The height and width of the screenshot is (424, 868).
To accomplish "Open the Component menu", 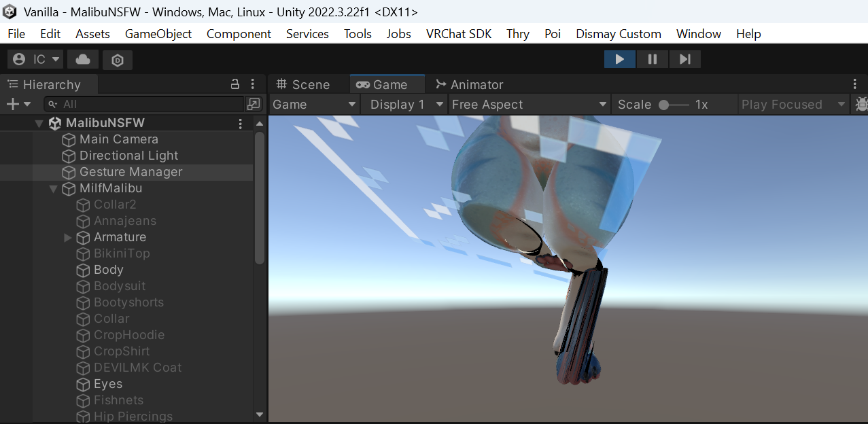I will point(239,33).
